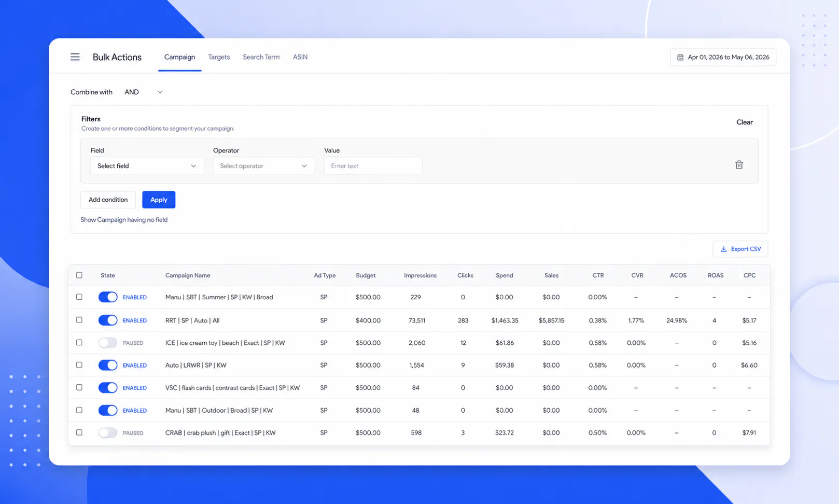This screenshot has width=839, height=504.
Task: Click campaign 'CRAB | crab plush | gift | Exact | SP | KW'
Action: (x=220, y=433)
